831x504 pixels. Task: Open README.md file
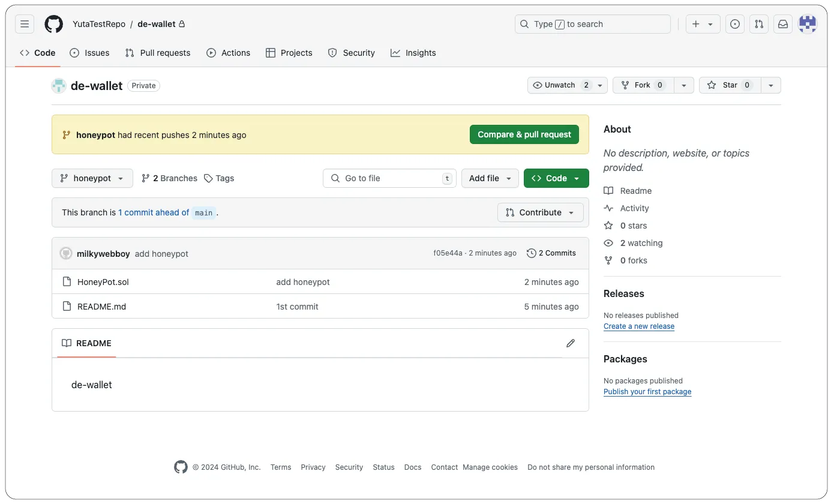pyautogui.click(x=101, y=307)
